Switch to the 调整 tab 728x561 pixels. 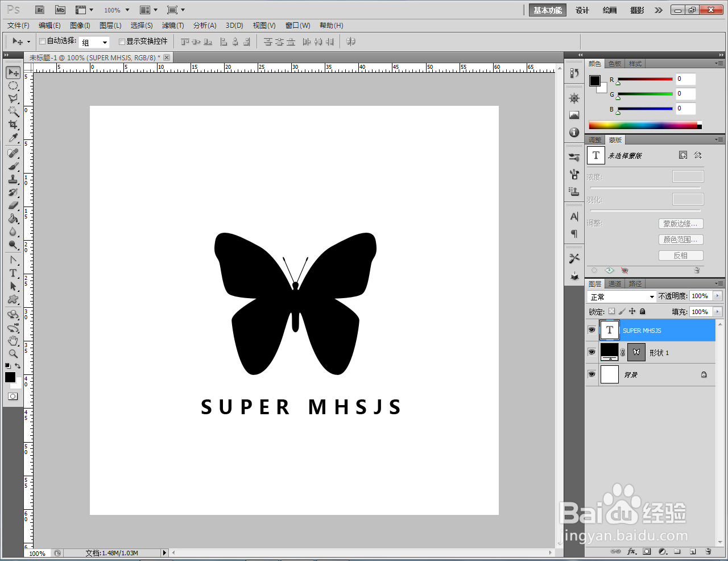[595, 140]
